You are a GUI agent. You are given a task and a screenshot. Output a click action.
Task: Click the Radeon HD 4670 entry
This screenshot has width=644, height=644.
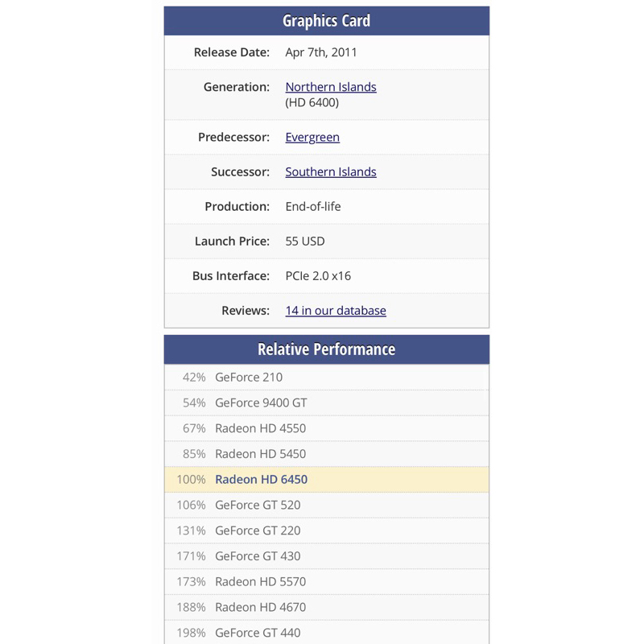pyautogui.click(x=260, y=608)
